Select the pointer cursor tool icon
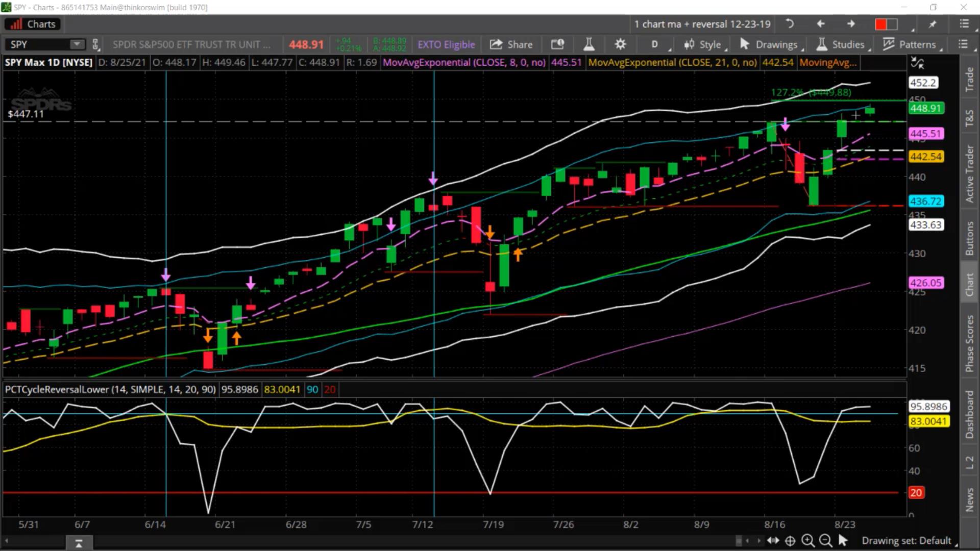 843,540
